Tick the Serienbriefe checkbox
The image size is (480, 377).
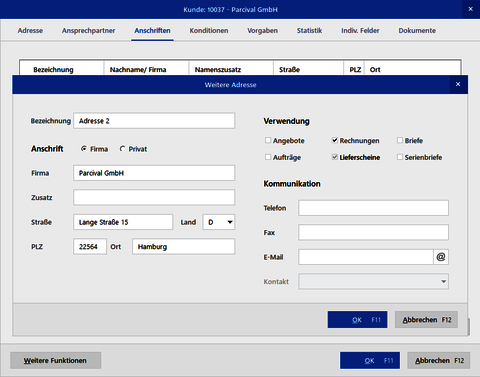click(x=400, y=157)
